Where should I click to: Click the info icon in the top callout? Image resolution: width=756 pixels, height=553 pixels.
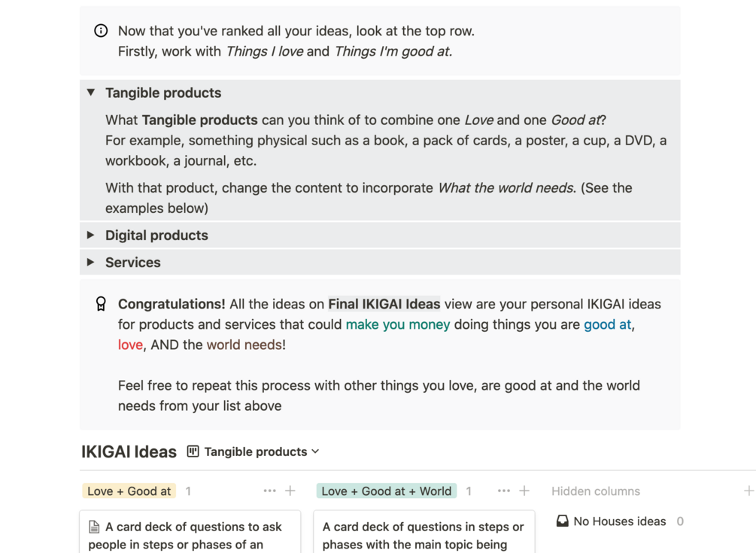[x=101, y=31]
